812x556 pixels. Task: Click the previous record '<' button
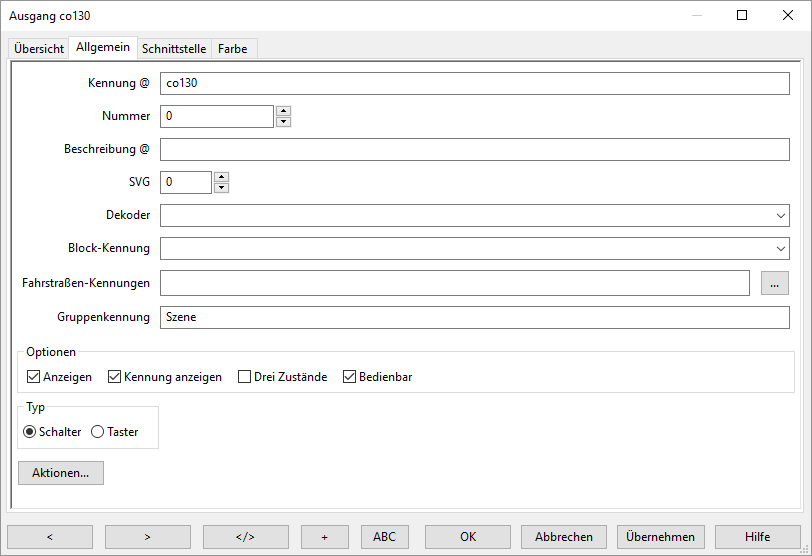[x=49, y=537]
